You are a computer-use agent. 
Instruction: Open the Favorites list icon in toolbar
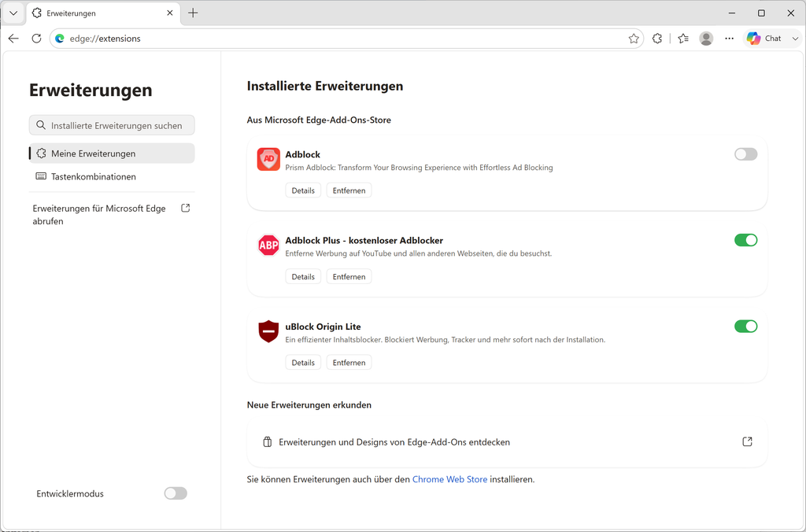(x=683, y=39)
